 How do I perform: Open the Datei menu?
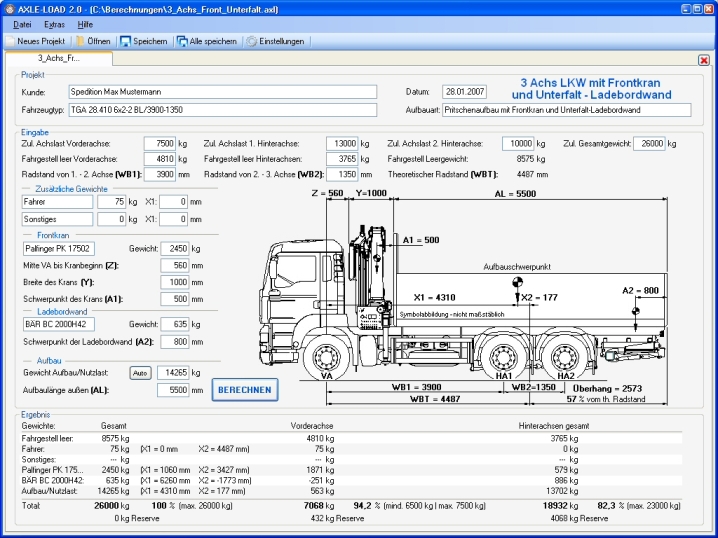coord(22,23)
